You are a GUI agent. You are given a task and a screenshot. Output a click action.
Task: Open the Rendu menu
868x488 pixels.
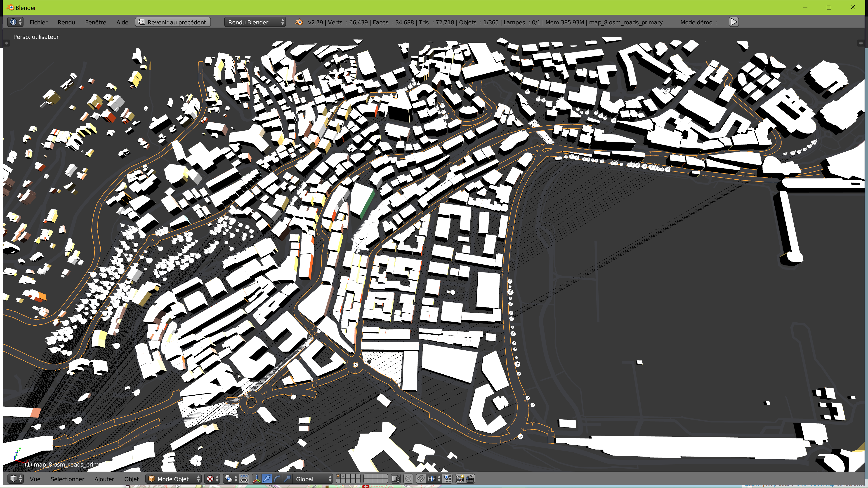66,22
